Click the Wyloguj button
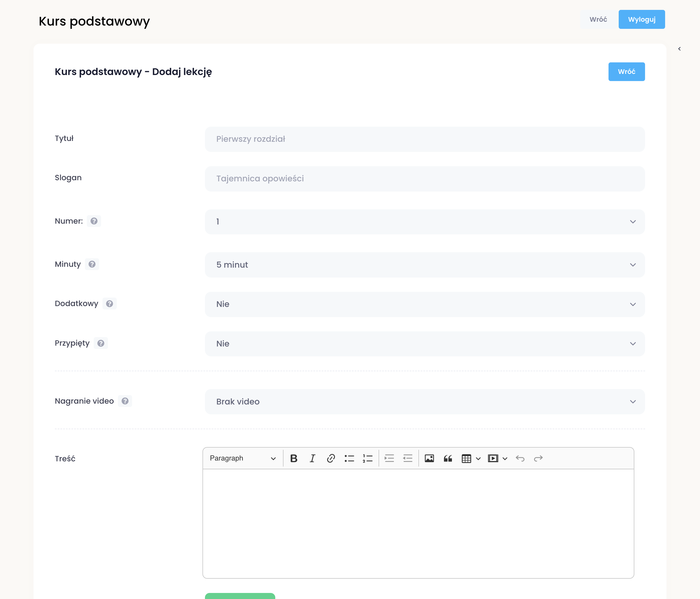700x599 pixels. coord(641,20)
